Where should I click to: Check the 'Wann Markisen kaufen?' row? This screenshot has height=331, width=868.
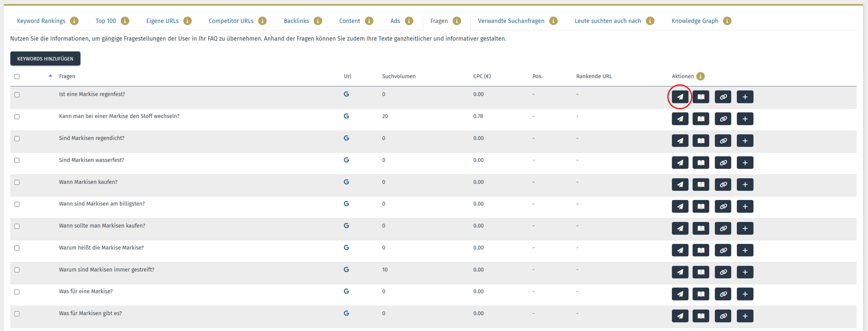click(17, 182)
